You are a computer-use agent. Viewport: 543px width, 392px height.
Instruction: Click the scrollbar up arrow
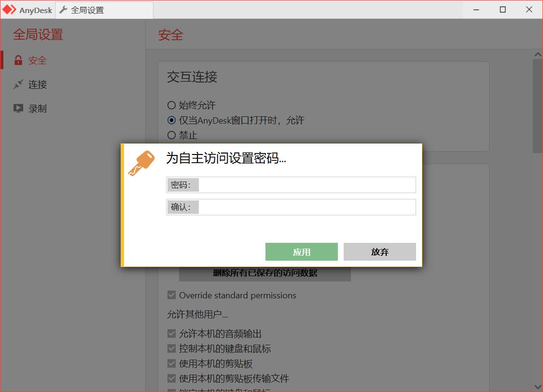(537, 54)
